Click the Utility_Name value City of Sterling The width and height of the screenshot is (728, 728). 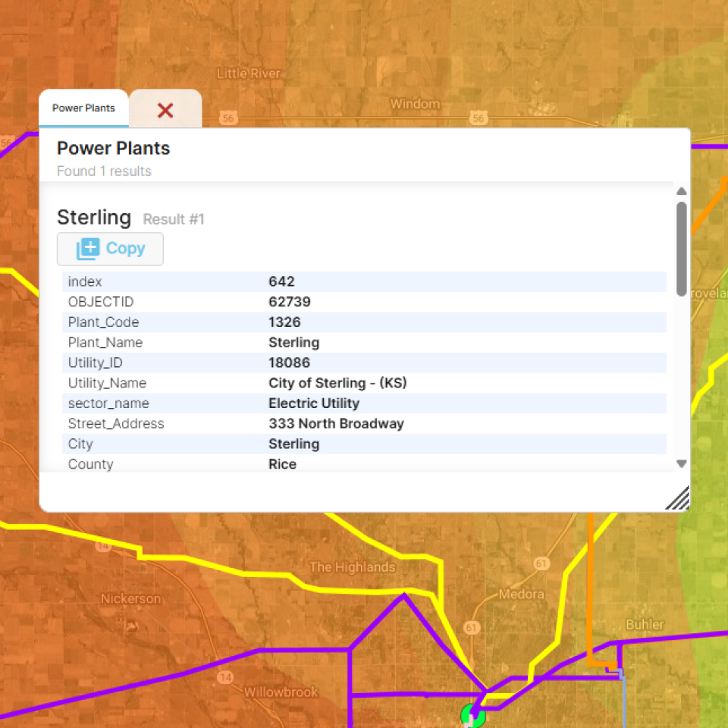click(337, 383)
